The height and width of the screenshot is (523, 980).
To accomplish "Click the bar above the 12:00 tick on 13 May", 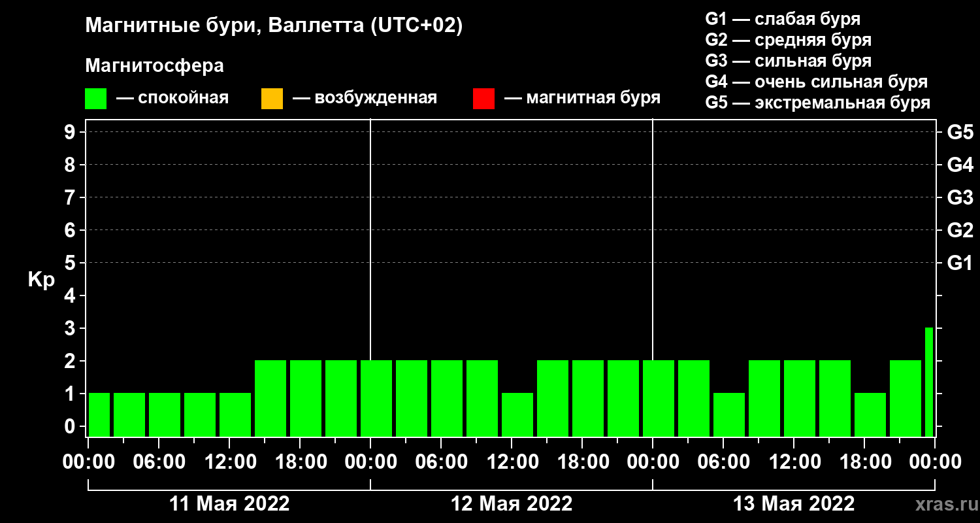I will [x=800, y=398].
